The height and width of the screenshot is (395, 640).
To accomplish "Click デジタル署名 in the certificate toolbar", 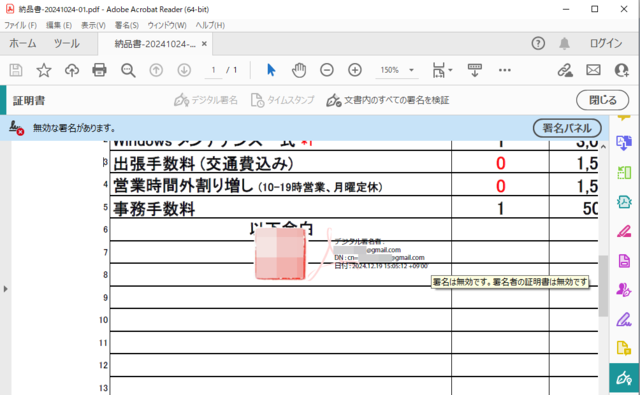I will 206,100.
